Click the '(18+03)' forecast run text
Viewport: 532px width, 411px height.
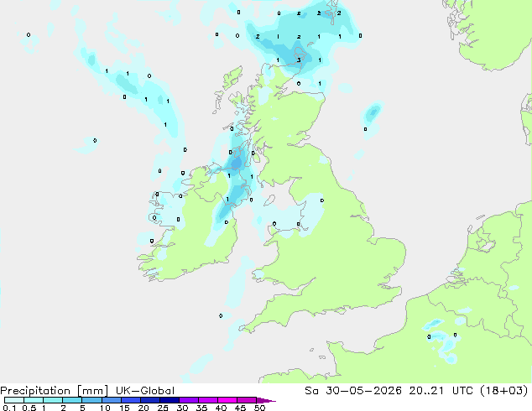tap(504, 391)
